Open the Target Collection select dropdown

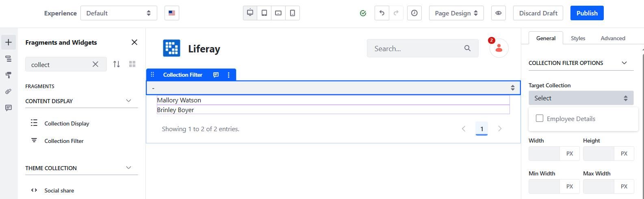(581, 98)
